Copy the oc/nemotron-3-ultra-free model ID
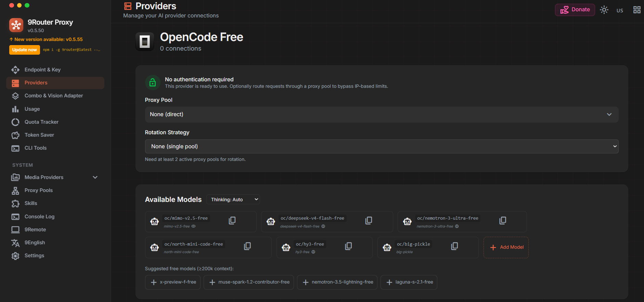Viewport: 644px width, 302px height. 503,221
